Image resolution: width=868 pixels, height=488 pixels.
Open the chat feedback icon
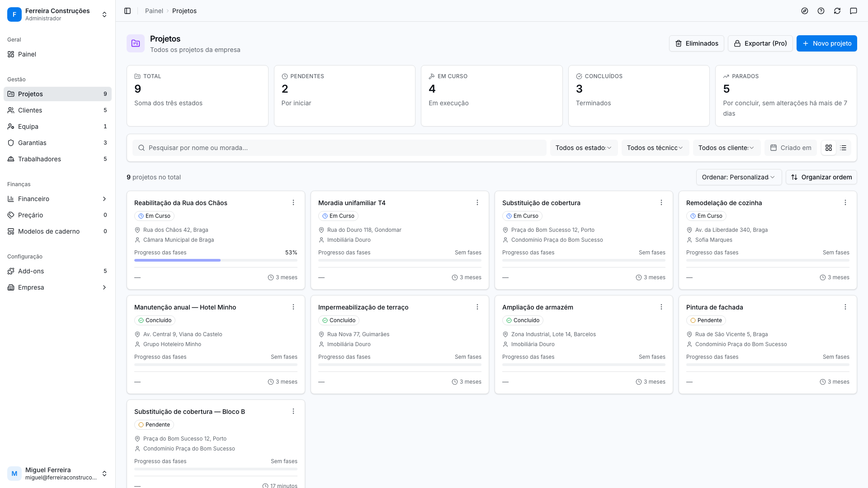click(854, 11)
